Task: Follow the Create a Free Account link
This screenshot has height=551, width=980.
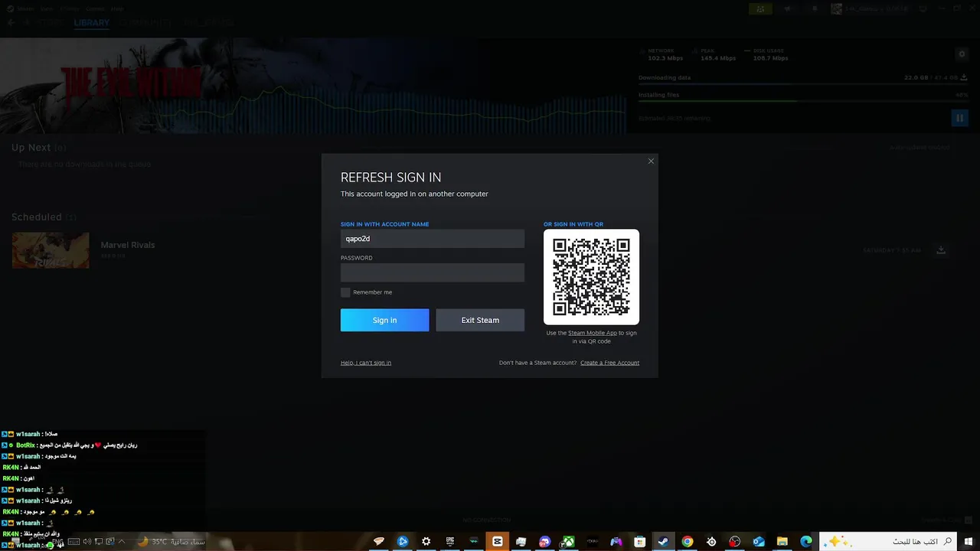Action: [609, 363]
